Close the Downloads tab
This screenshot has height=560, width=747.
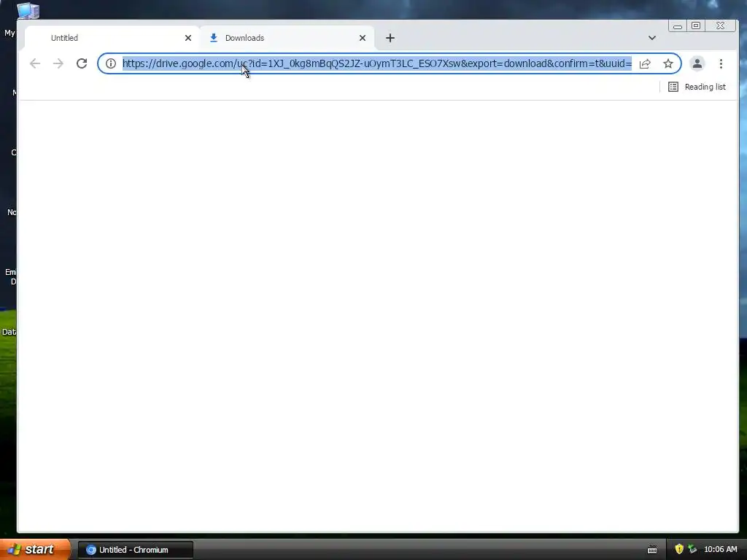(x=363, y=38)
